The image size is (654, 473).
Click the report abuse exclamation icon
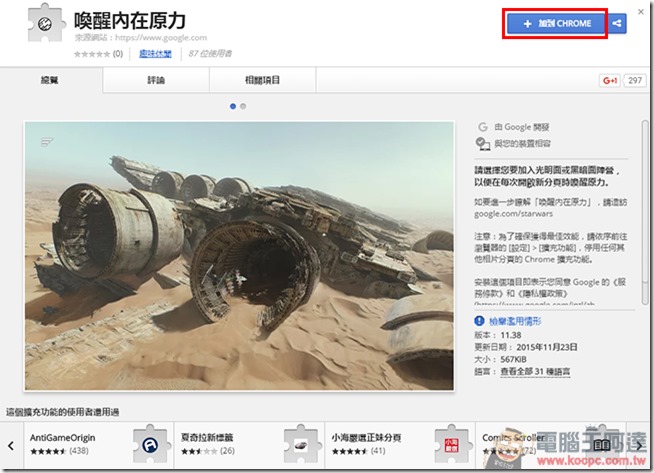(x=479, y=321)
